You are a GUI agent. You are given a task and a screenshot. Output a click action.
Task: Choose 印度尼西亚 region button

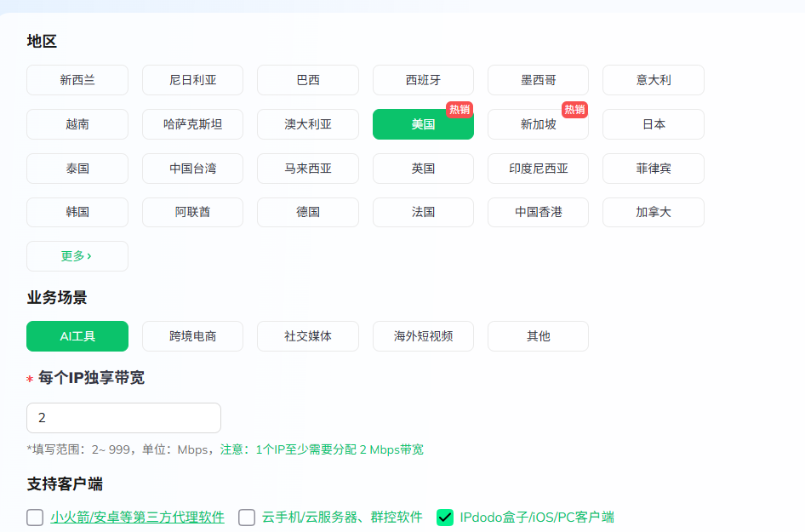click(538, 169)
